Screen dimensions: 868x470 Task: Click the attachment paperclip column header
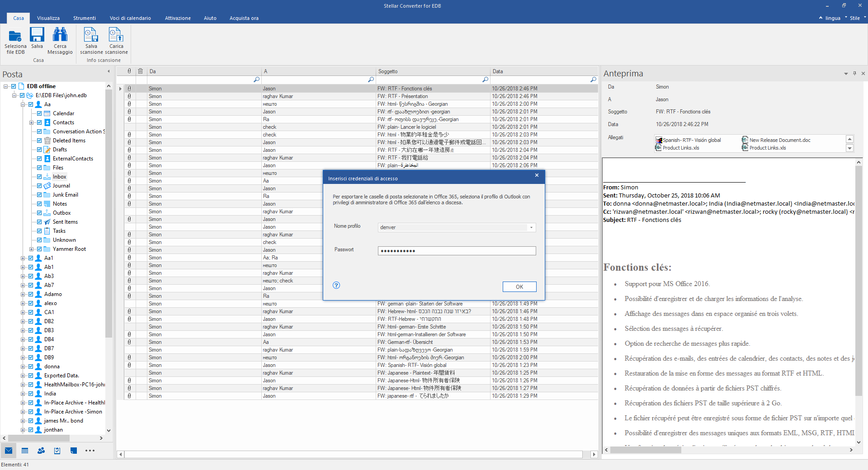pos(129,71)
